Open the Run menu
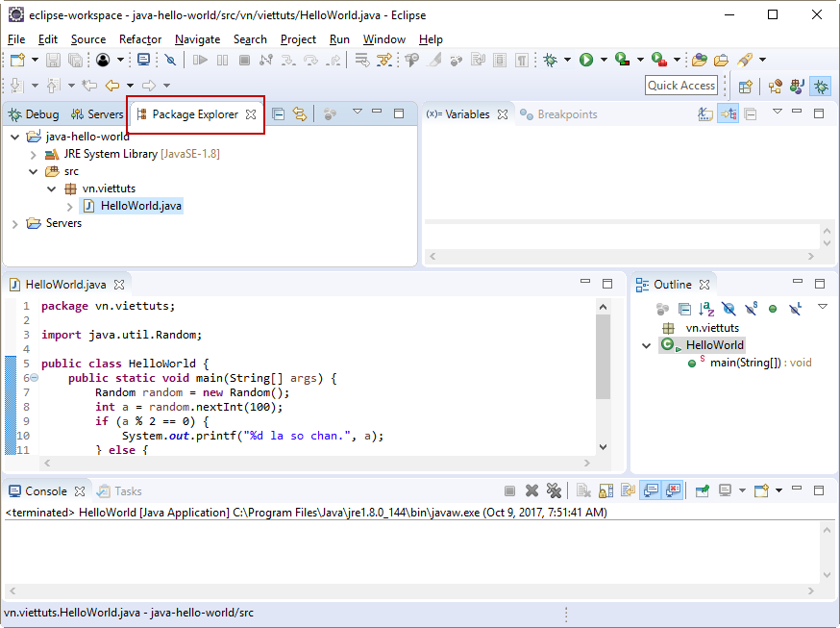The height and width of the screenshot is (628, 840). click(x=339, y=39)
